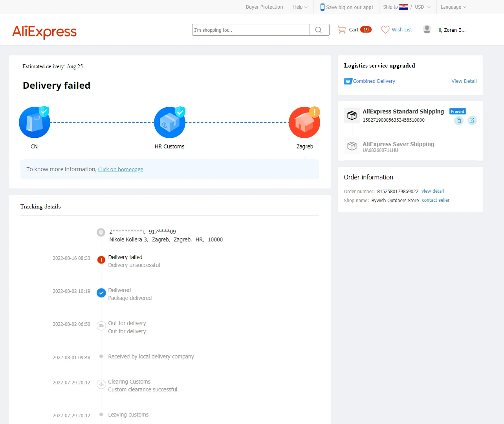504x424 pixels.
Task: Open Standard Shipping tracking in external page
Action: pos(472,121)
